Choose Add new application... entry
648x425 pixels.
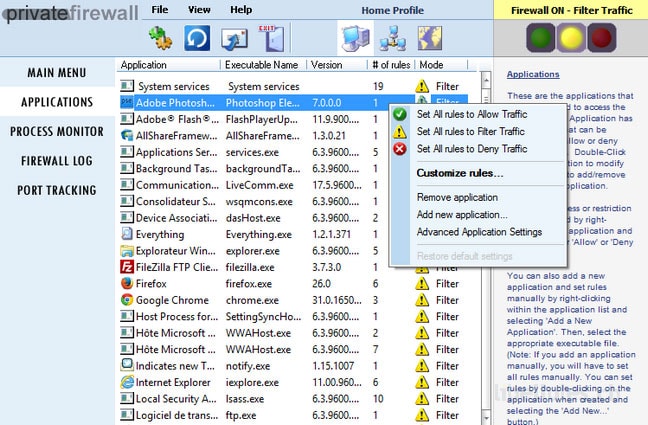point(462,215)
